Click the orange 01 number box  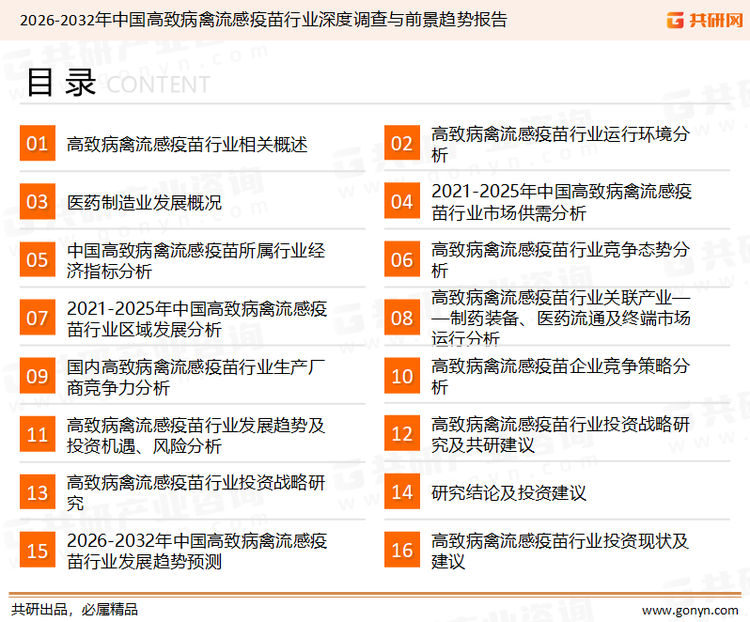point(37,143)
